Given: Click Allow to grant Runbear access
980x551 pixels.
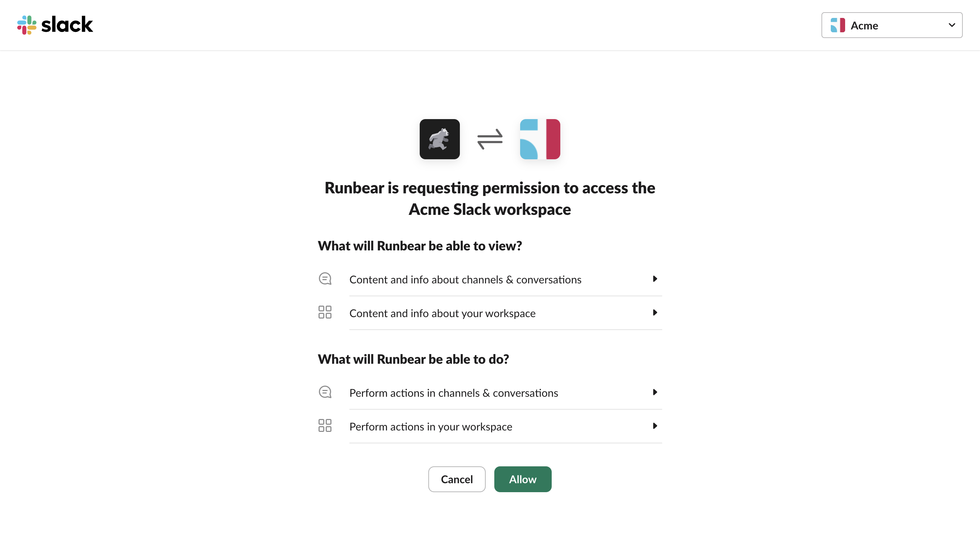Looking at the screenshot, I should [522, 479].
